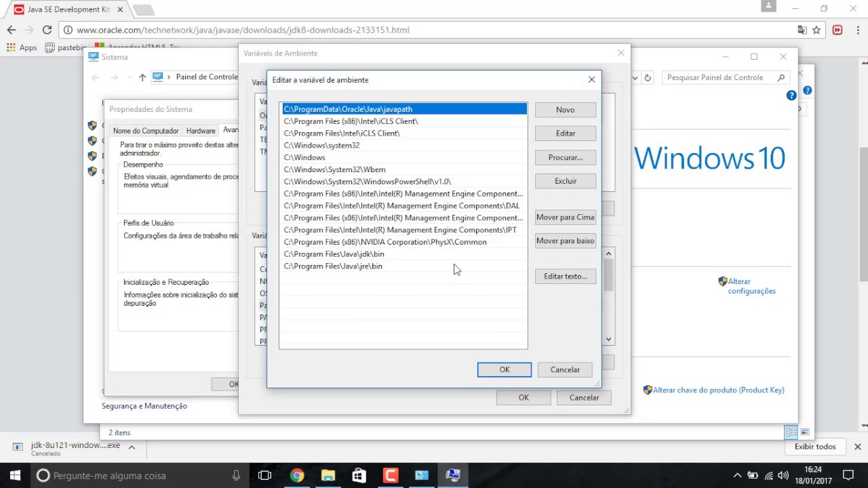Select C:\Program Files\Intel\iCLS Client\ entry
The image size is (868, 488).
[x=404, y=134]
